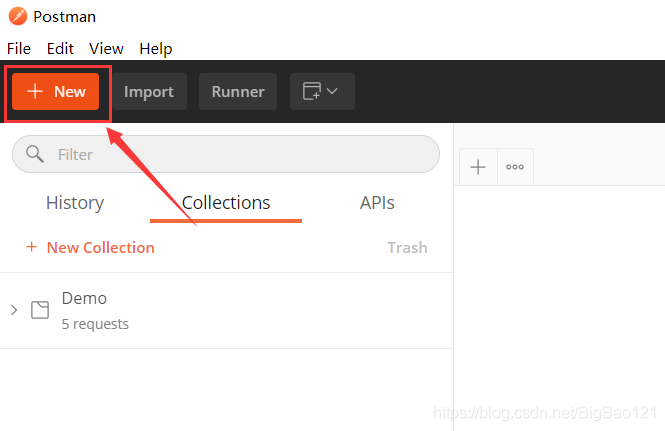
Task: Click the Demo collection folder icon
Action: (40, 310)
